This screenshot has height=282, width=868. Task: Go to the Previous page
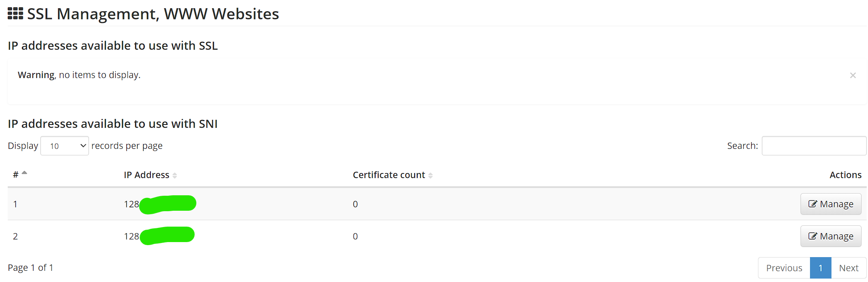pyautogui.click(x=784, y=268)
